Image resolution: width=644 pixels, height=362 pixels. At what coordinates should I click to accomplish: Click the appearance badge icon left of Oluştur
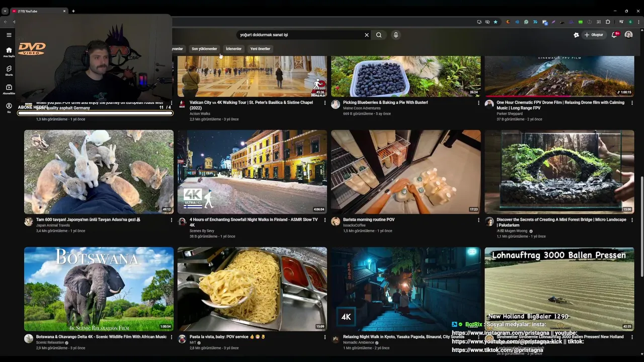[x=576, y=35]
